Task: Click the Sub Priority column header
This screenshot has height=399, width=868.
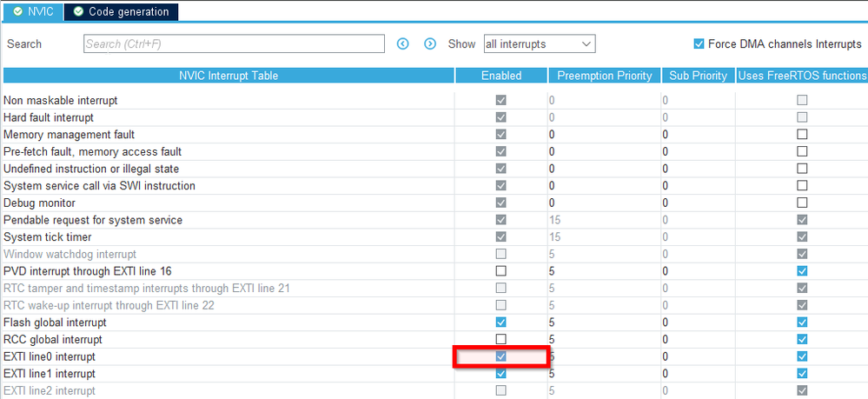Action: [698, 76]
